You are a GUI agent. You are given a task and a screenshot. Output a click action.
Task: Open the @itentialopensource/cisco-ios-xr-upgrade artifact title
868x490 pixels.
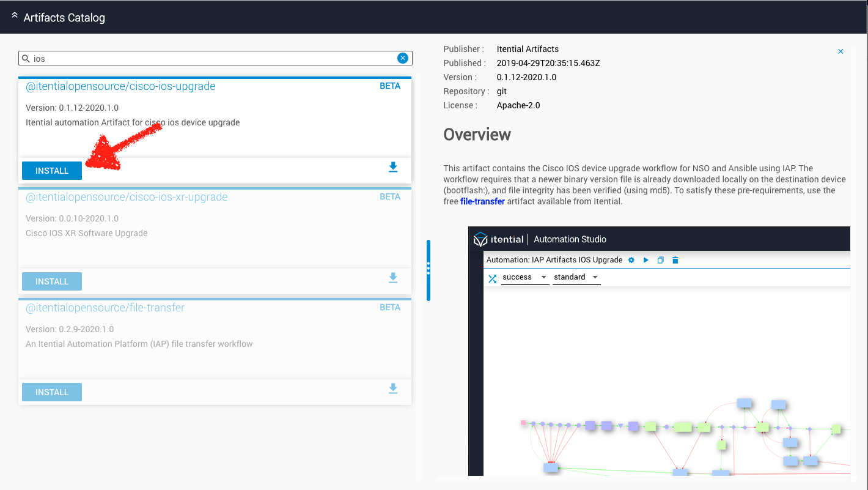(x=127, y=197)
